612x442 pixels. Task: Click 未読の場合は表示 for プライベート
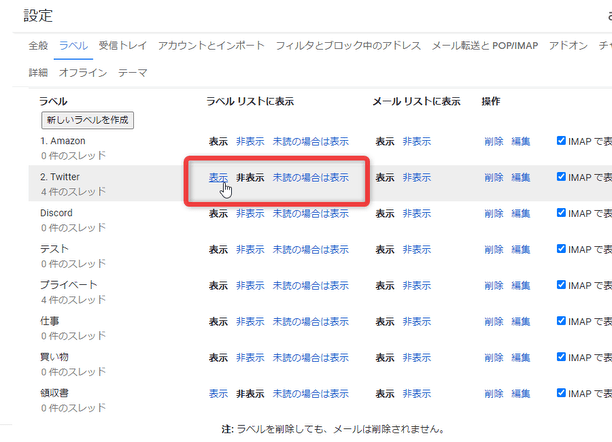310,286
